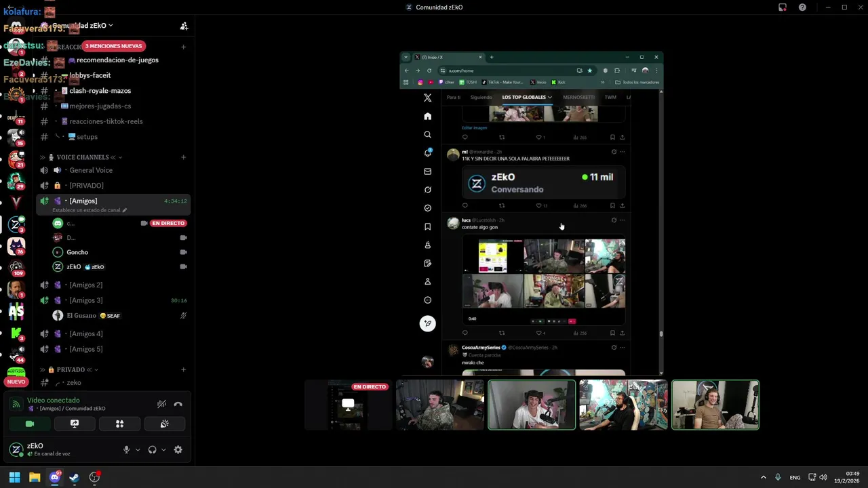
Task: Switch to Siguiendo tab on X
Action: (x=481, y=97)
